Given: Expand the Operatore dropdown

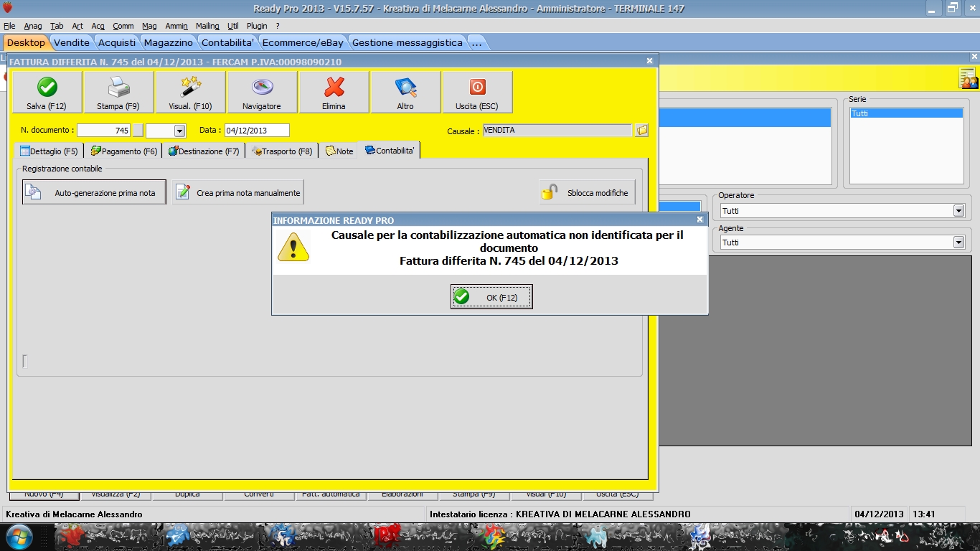Looking at the screenshot, I should click(958, 210).
